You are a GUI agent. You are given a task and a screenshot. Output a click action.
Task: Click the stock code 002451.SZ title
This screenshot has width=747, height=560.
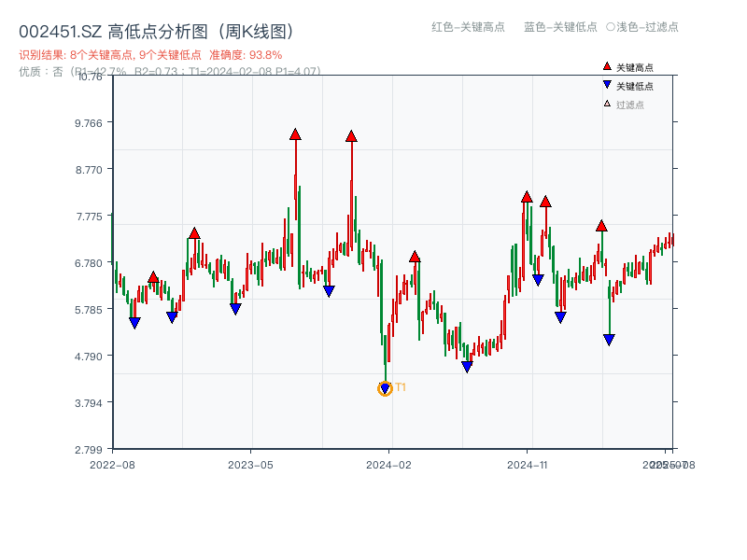tap(62, 28)
